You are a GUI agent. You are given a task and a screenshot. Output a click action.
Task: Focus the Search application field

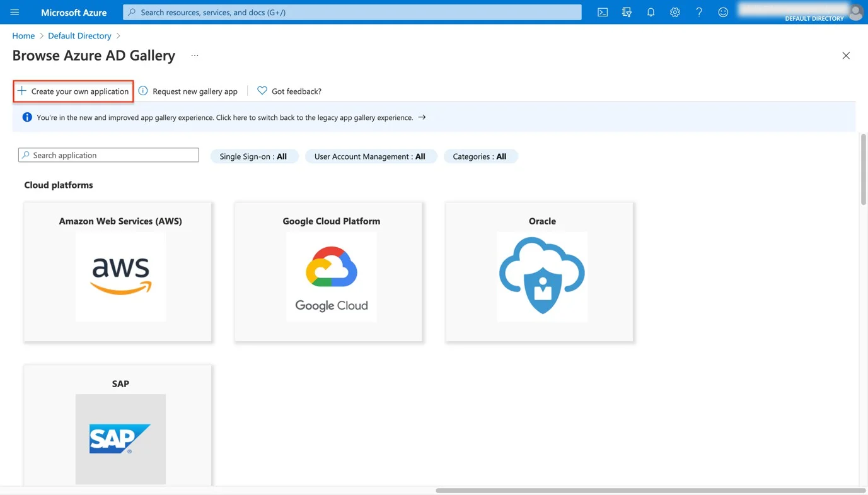(108, 155)
